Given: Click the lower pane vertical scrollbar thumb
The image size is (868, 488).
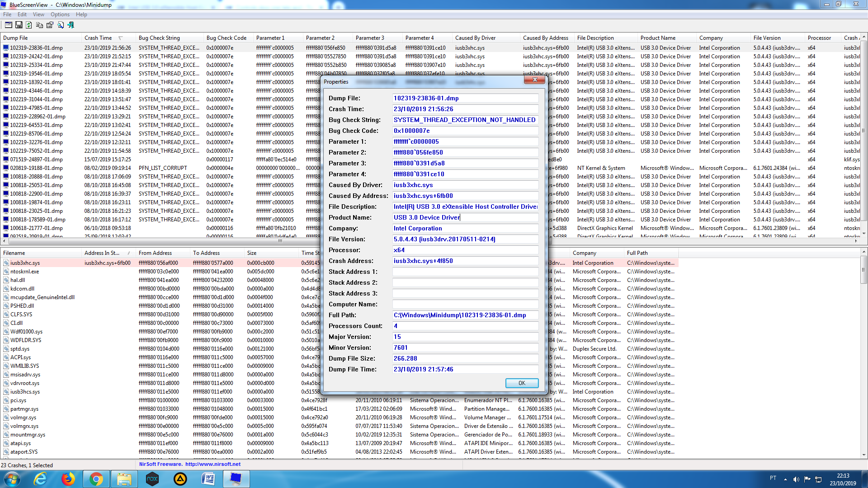Looking at the screenshot, I should click(x=863, y=270).
